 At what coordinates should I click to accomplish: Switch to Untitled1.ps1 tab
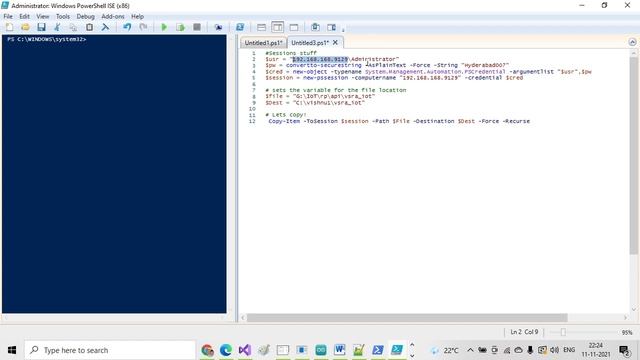pos(263,43)
